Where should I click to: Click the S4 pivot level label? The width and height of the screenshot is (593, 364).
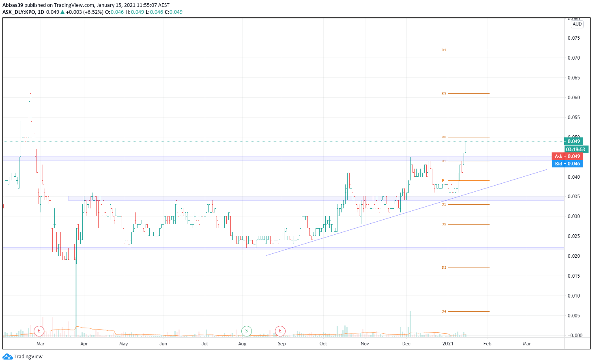point(444,311)
